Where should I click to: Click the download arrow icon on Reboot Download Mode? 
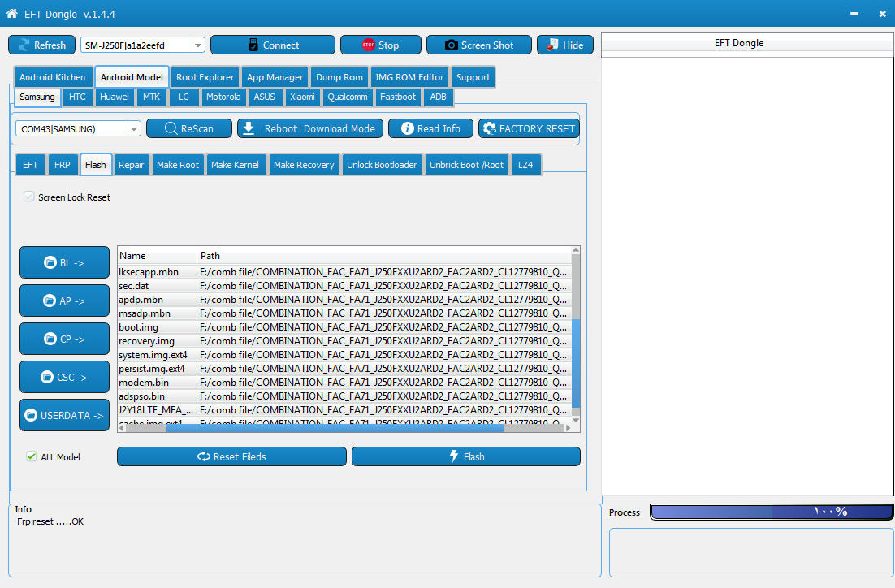point(249,128)
